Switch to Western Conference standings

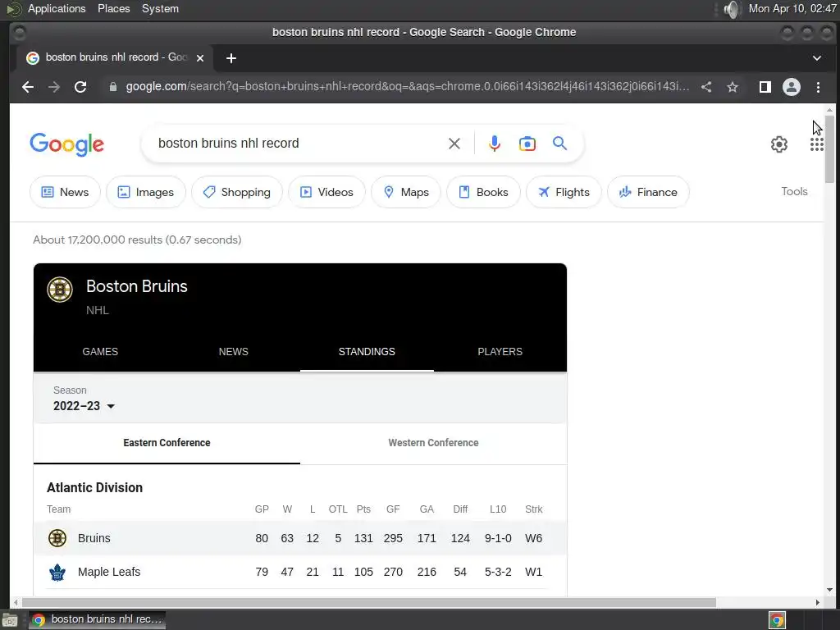433,443
